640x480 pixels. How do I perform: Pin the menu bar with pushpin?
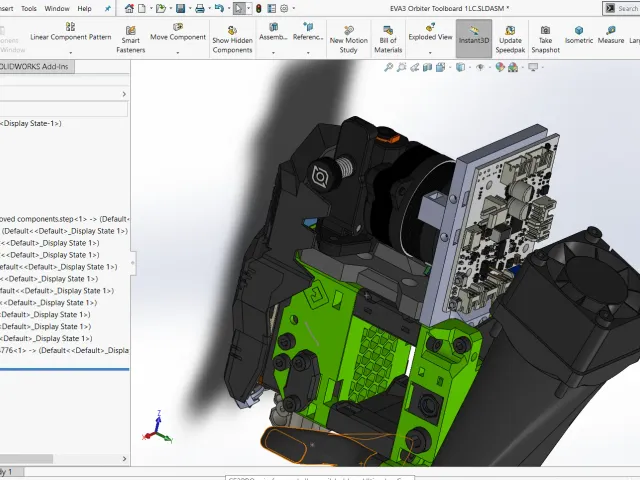107,8
